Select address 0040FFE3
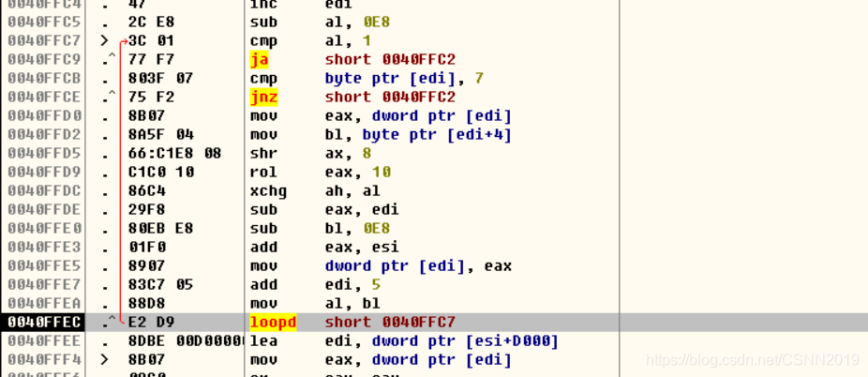The height and width of the screenshot is (377, 868). 44,248
